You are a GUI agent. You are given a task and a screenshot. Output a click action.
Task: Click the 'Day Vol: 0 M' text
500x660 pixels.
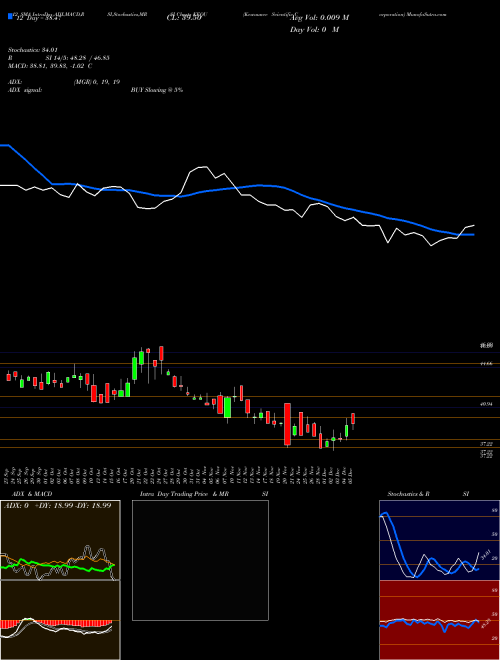[x=314, y=30]
